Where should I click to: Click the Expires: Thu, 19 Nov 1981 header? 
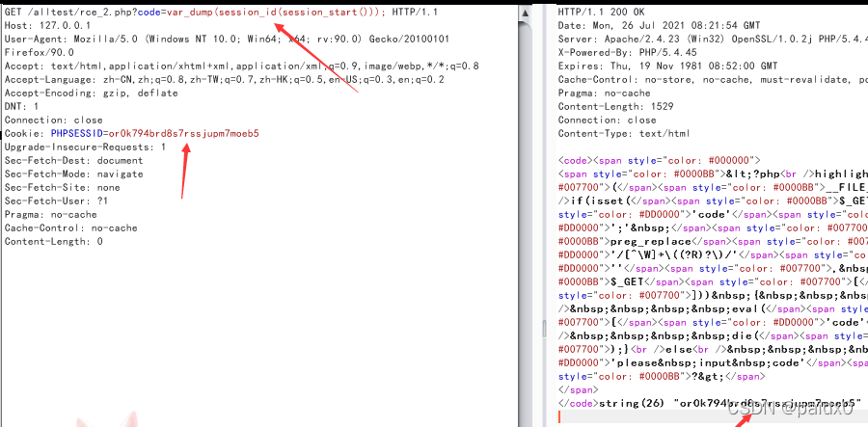(667, 66)
